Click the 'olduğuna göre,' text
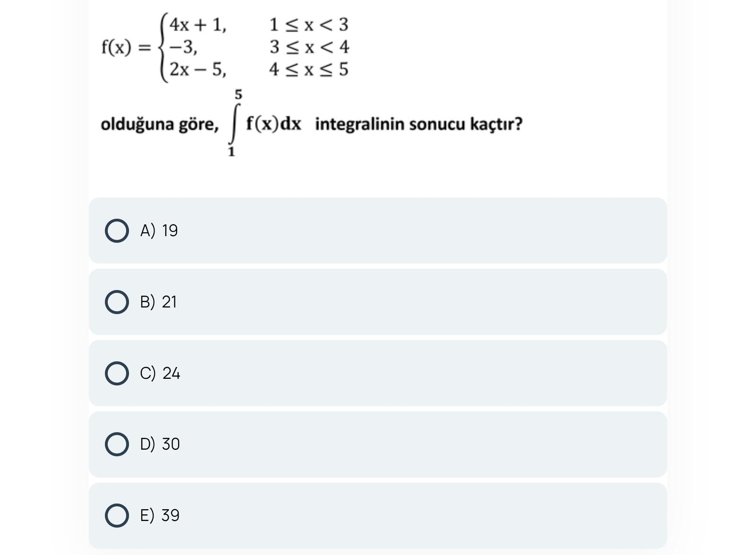Screen dimensions: 756x555 (160, 125)
